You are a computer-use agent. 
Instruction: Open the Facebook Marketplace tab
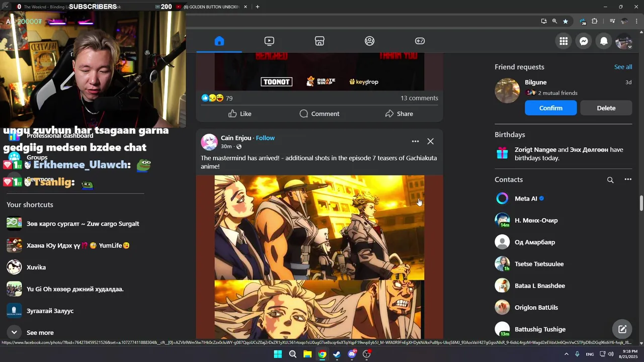[x=319, y=41]
